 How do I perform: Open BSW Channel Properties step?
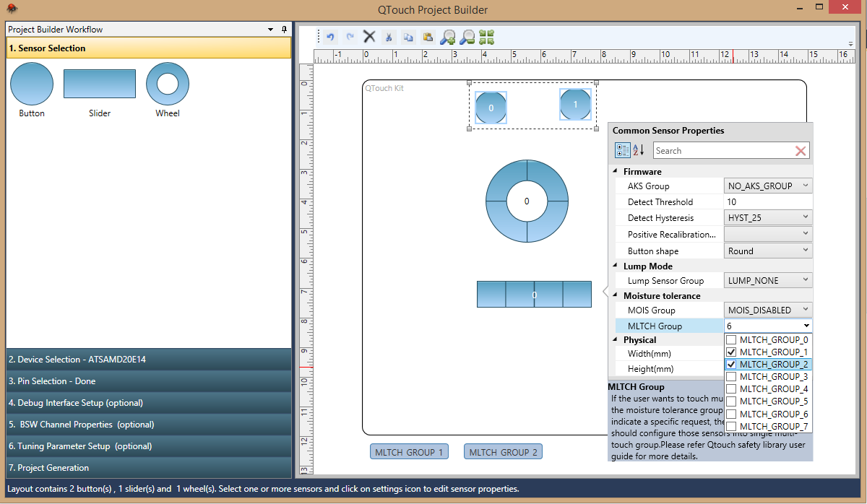(149, 424)
